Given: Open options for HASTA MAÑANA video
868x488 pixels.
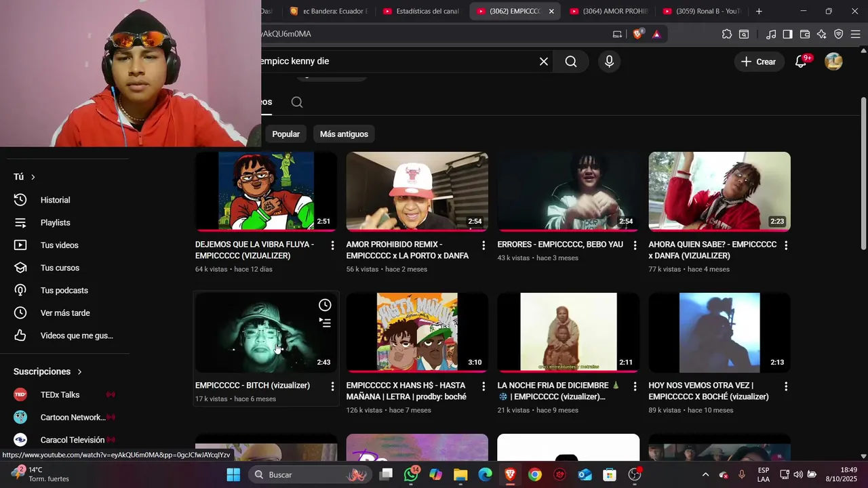Looking at the screenshot, I should (x=484, y=386).
